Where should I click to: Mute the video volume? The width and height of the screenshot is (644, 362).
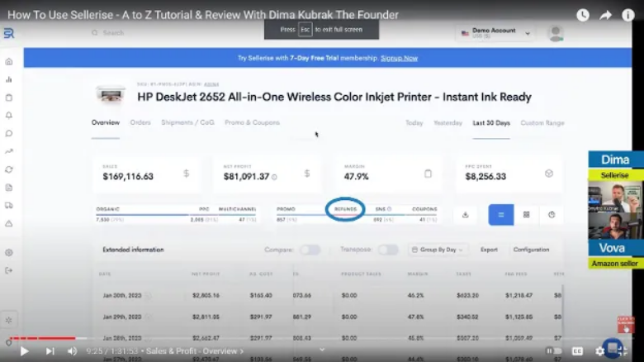pos(73,351)
